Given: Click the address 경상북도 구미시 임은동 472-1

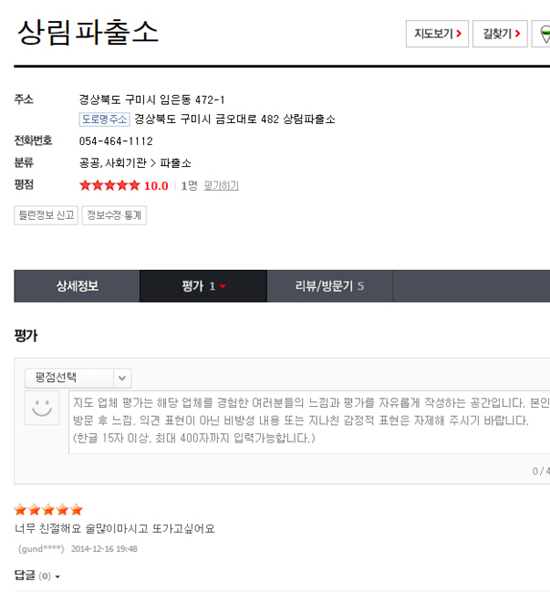Looking at the screenshot, I should [152, 100].
